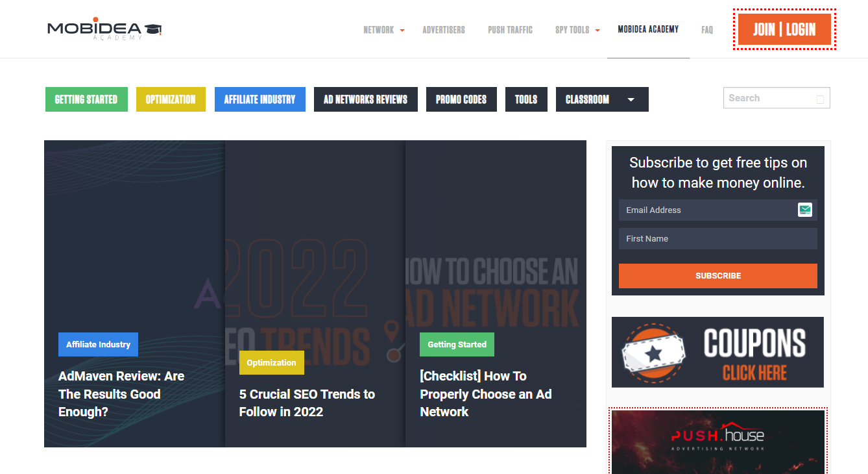868x474 pixels.
Task: Expand the Spy Tools dropdown arrow
Action: click(x=597, y=30)
